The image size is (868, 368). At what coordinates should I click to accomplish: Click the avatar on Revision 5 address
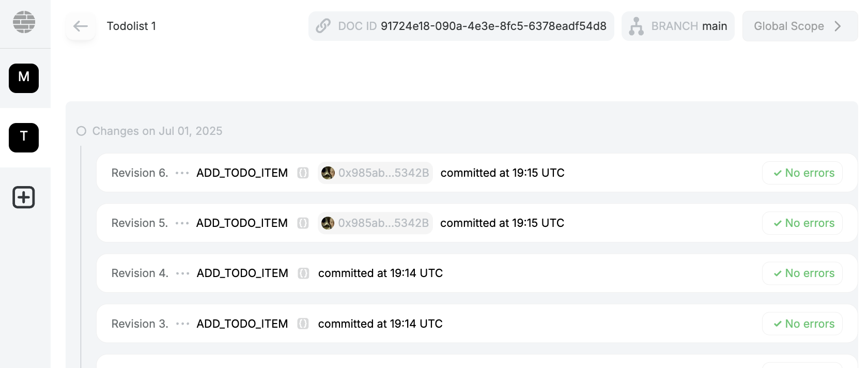pos(328,223)
